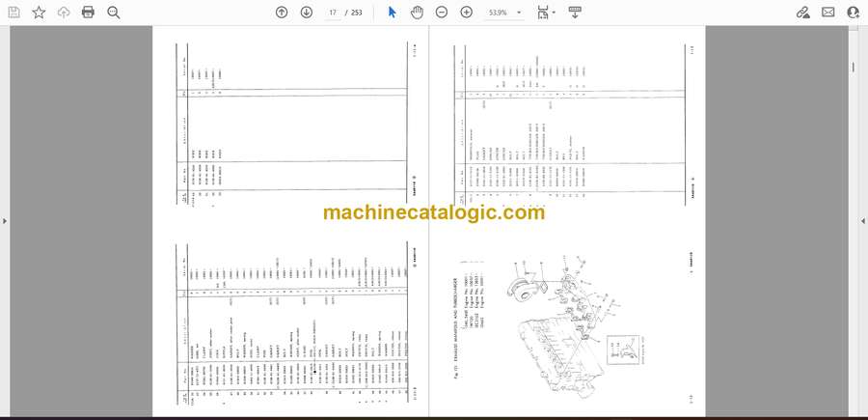This screenshot has height=420, width=868.
Task: Click the scrolling mode download-arrow icon
Action: click(575, 13)
